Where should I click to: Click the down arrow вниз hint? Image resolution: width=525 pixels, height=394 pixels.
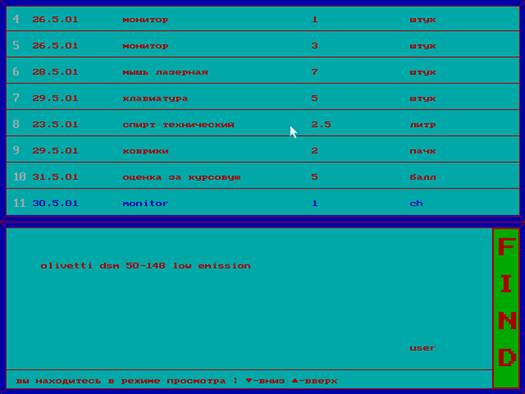click(x=265, y=381)
